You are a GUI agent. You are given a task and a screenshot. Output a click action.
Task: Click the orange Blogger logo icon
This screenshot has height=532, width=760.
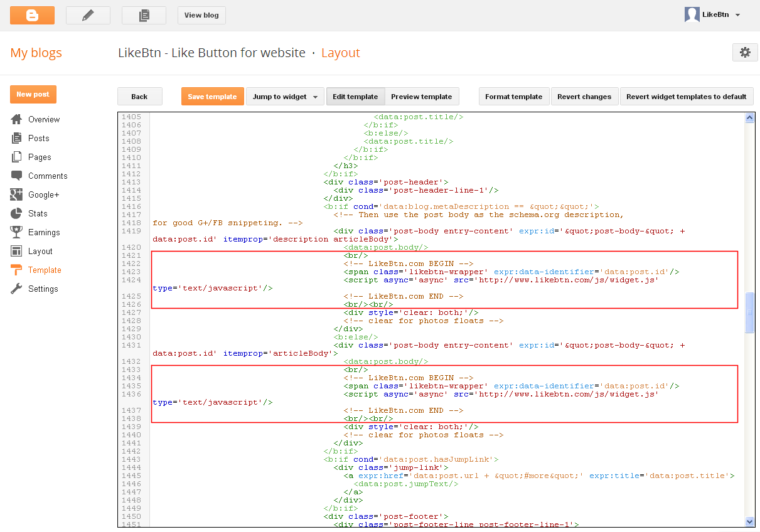coord(32,15)
